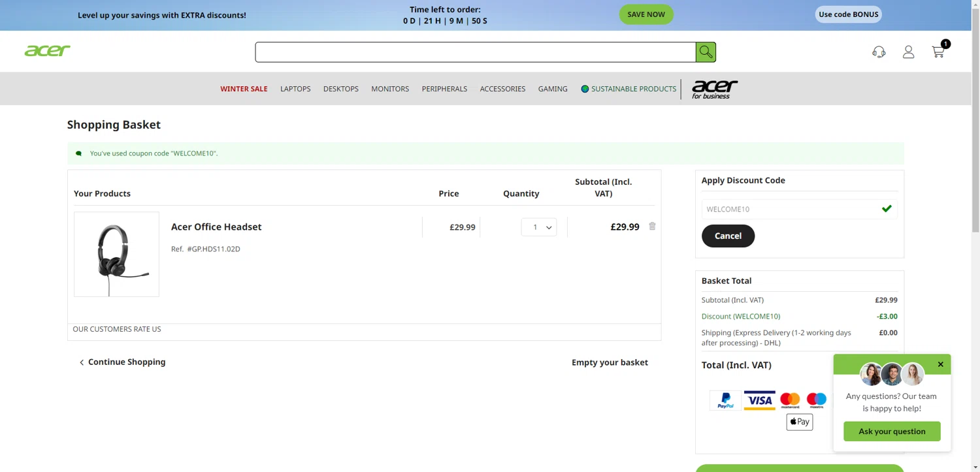980x472 pixels.
Task: Open the ACCESSORIES menu
Action: pyautogui.click(x=502, y=89)
